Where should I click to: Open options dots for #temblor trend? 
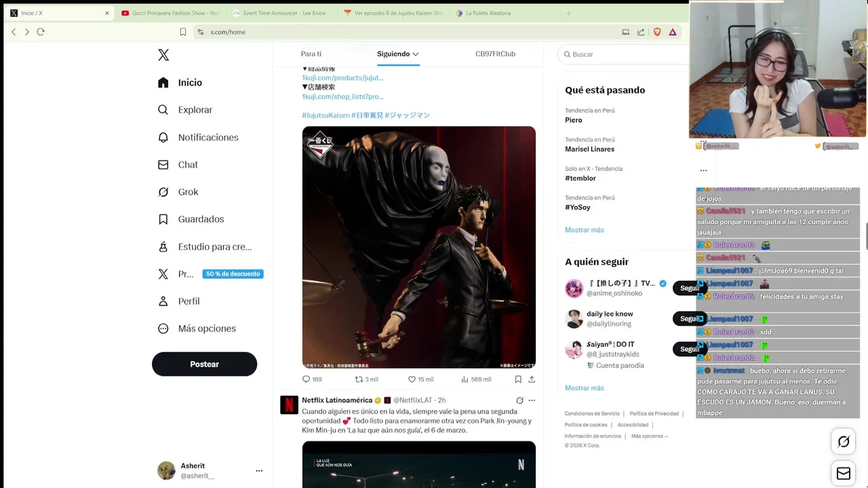[x=703, y=170]
